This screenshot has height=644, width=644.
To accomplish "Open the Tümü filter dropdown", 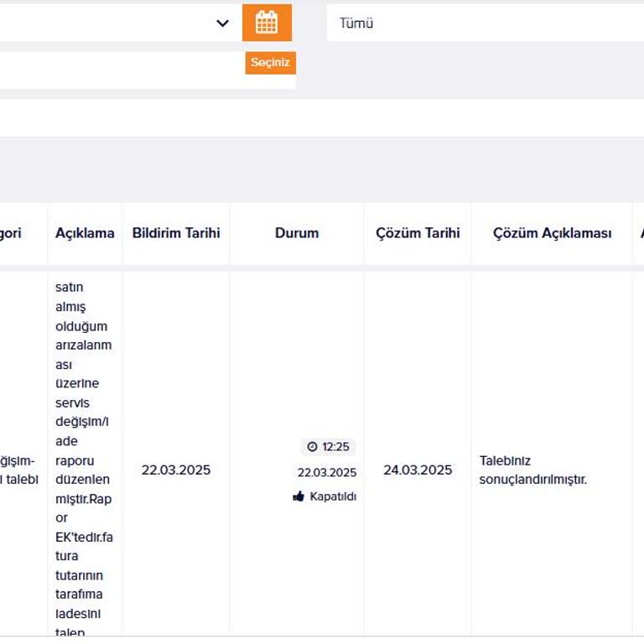I will pyautogui.click(x=486, y=23).
